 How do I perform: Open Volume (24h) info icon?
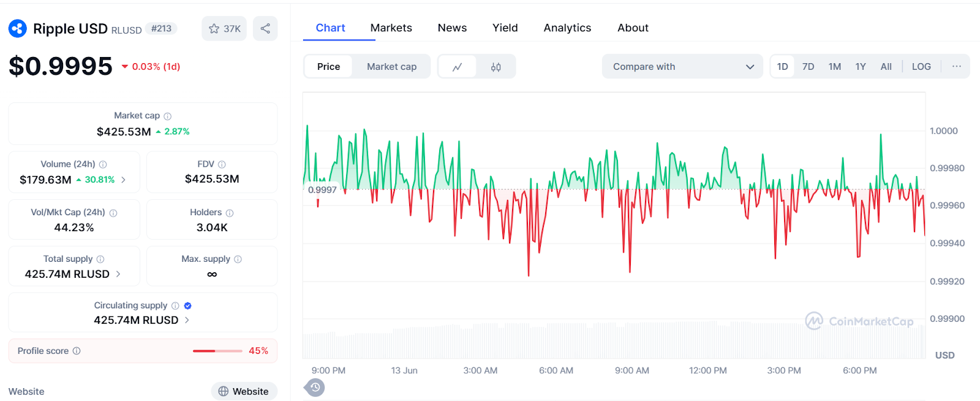103,164
